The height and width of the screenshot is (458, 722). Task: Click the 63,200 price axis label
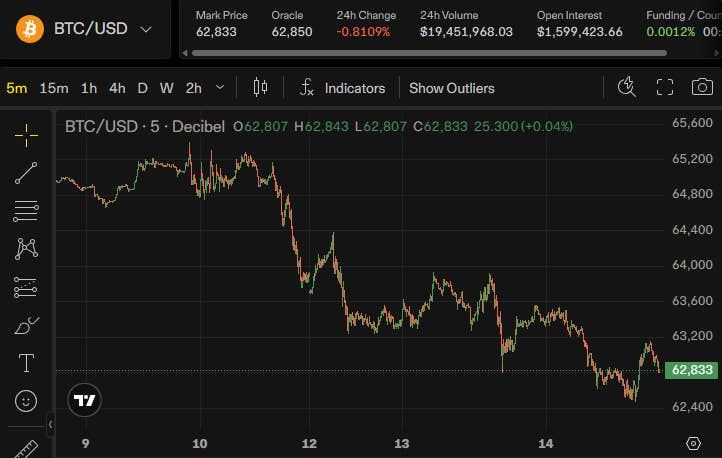click(x=693, y=336)
